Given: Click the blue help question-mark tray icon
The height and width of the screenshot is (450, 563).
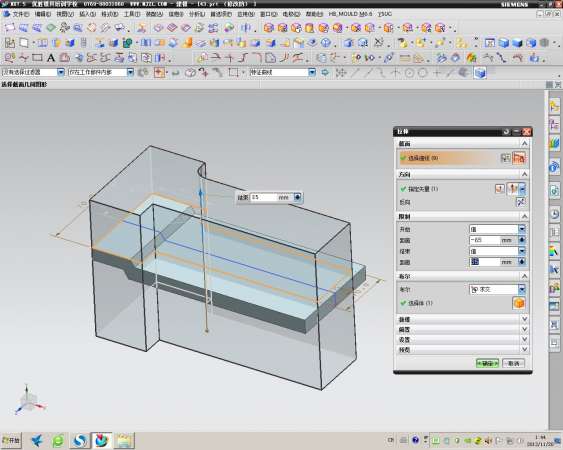Looking at the screenshot, I should click(x=415, y=440).
